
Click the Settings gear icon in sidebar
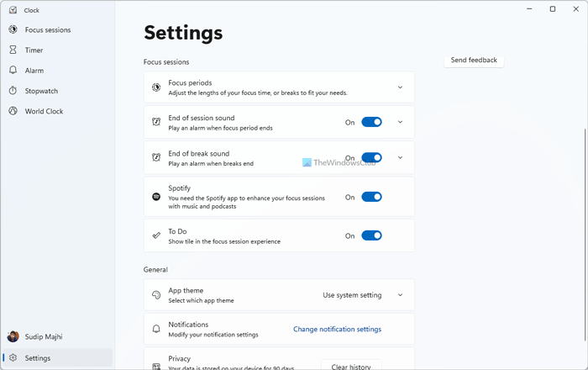13,358
